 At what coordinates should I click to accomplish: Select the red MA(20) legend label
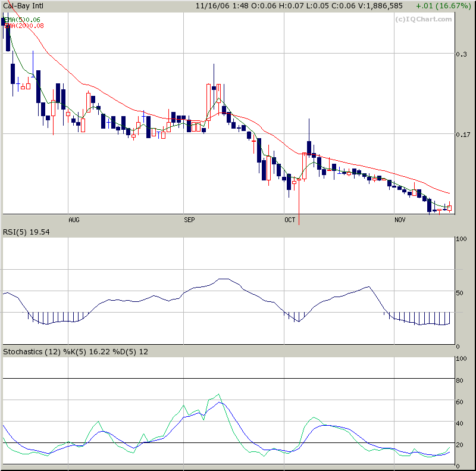[23, 26]
